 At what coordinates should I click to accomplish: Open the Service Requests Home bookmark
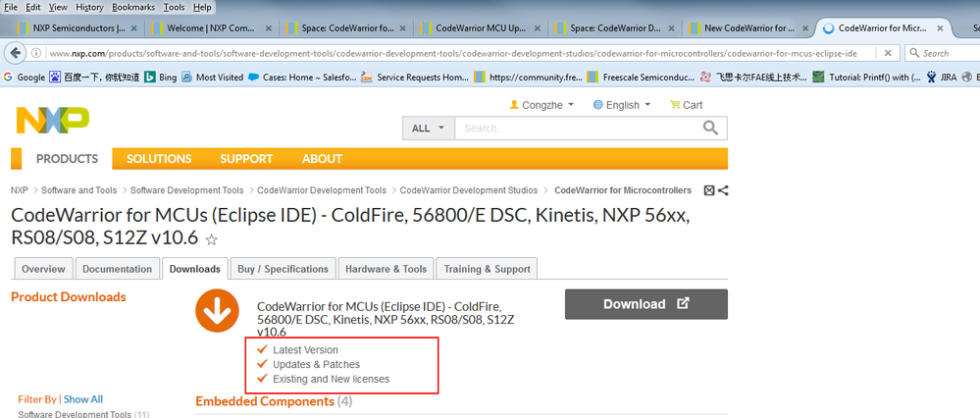(415, 78)
